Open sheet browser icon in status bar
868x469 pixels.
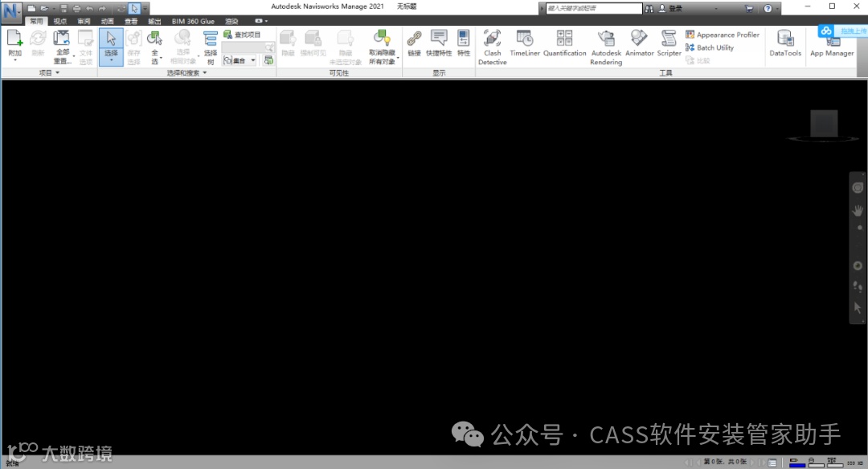point(772,463)
